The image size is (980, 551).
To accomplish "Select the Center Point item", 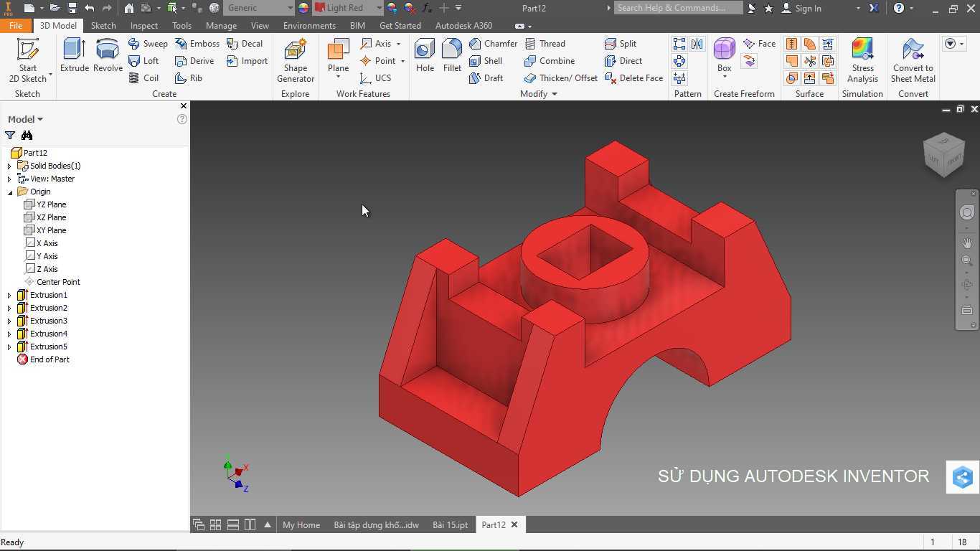I will click(52, 282).
